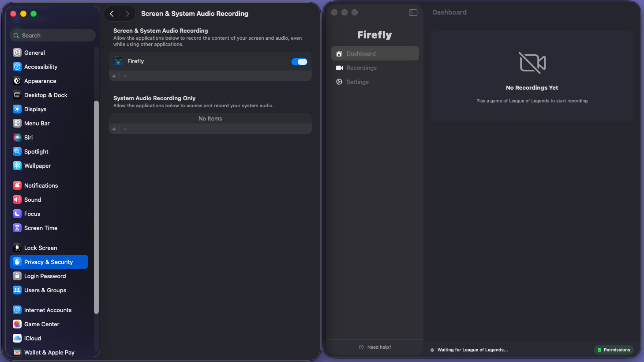Go forward with the right chevron
Image resolution: width=644 pixels, height=362 pixels.
(x=127, y=14)
